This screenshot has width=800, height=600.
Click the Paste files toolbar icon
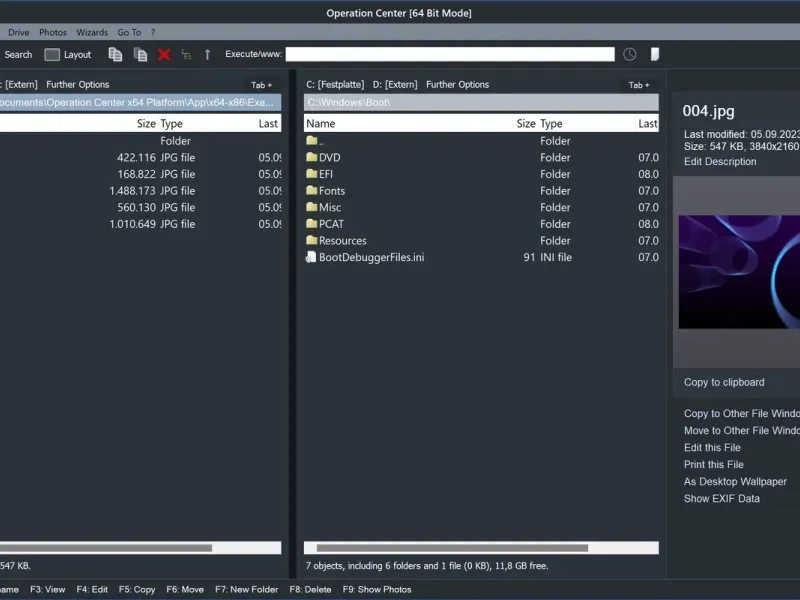pyautogui.click(x=140, y=54)
